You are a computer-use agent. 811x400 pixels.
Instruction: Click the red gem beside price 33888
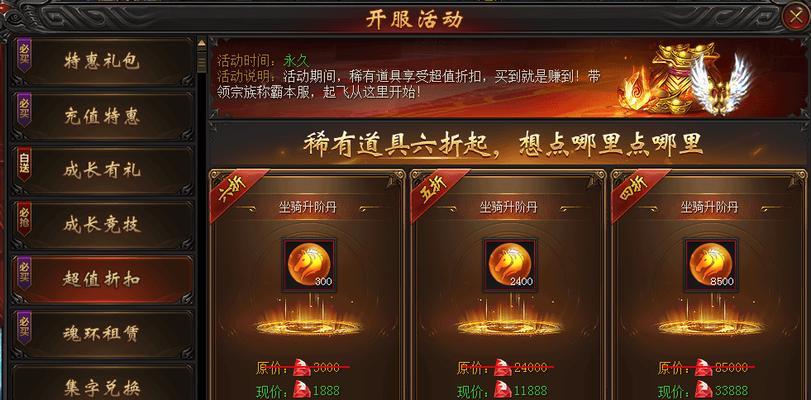point(703,389)
